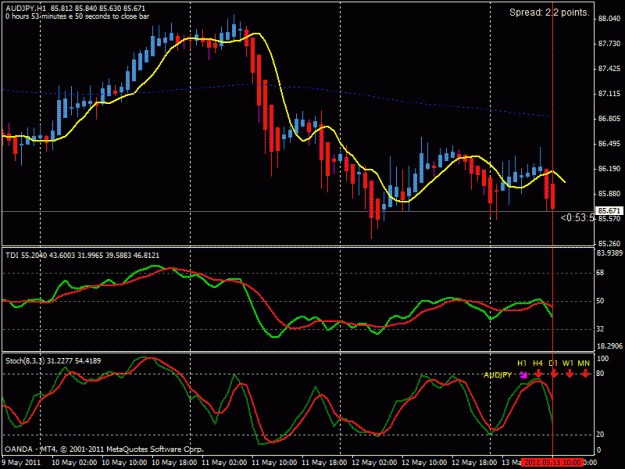
Task: Click the 18.2906 TDI scale value
Action: click(x=609, y=346)
